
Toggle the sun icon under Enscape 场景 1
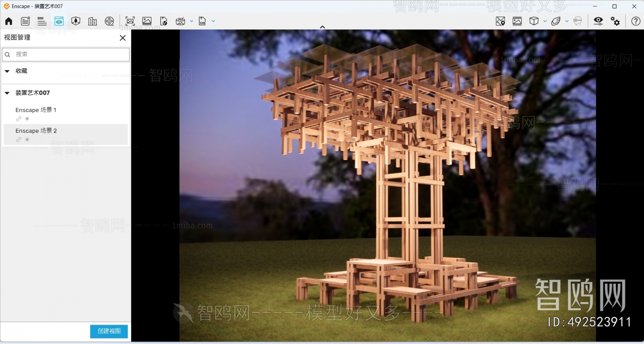27,119
